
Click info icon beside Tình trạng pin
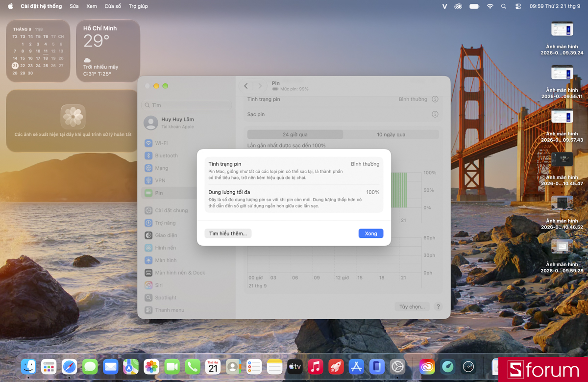(x=435, y=99)
